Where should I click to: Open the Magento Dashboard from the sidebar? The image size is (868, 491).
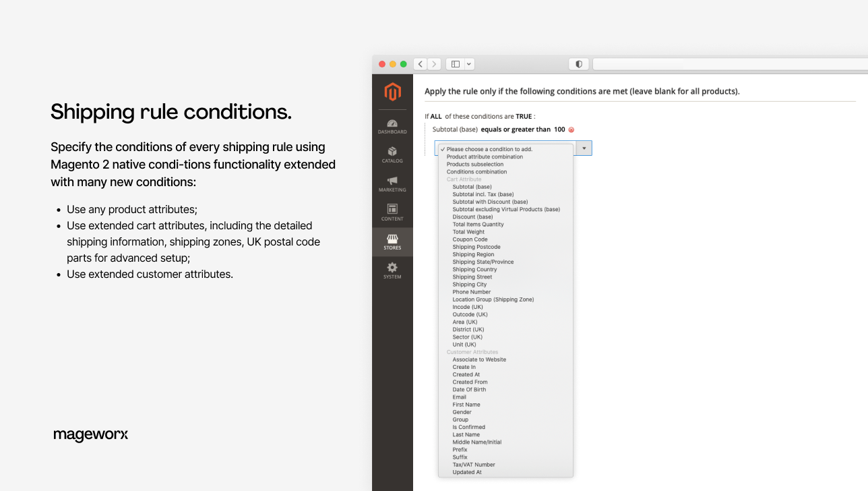(x=392, y=125)
